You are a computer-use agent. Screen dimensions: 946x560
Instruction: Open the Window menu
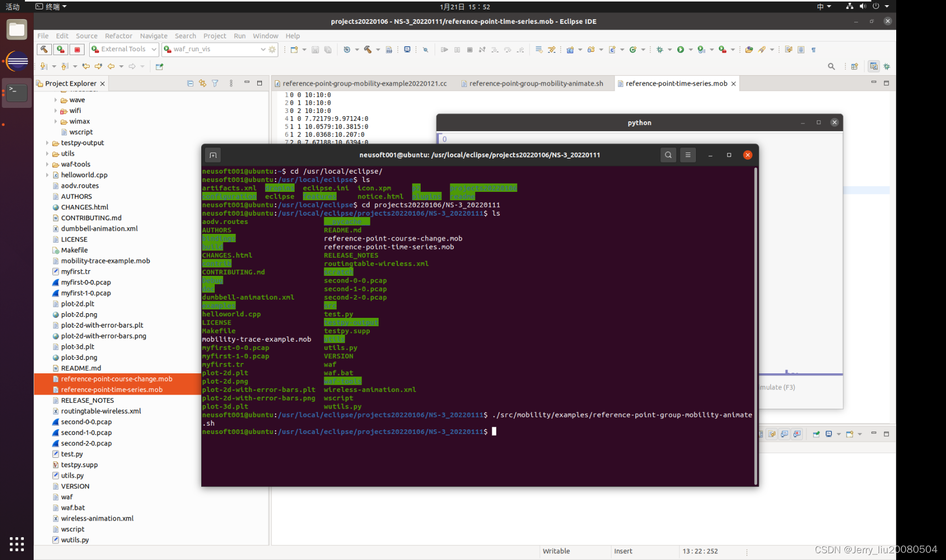[266, 36]
